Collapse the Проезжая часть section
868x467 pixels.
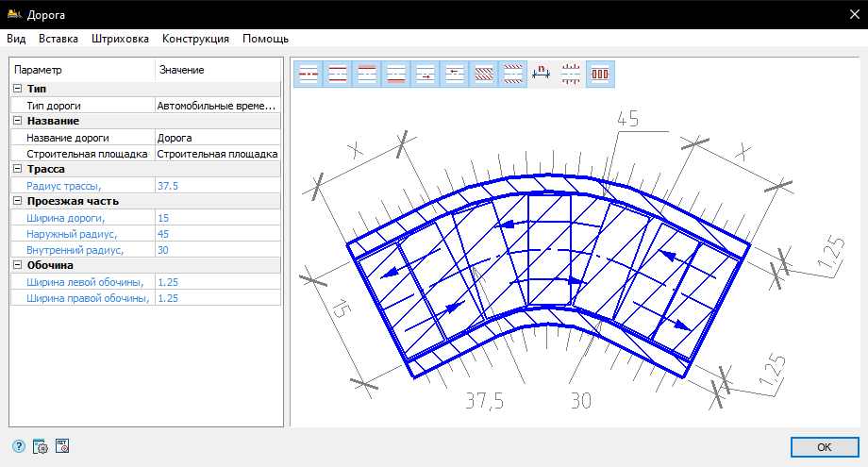coord(17,201)
